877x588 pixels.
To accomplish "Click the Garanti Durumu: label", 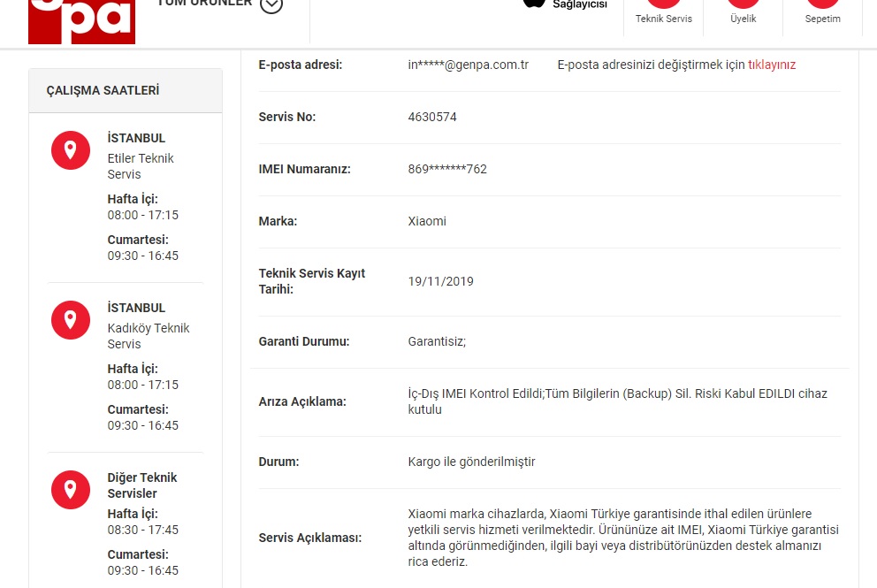I will pos(304,341).
